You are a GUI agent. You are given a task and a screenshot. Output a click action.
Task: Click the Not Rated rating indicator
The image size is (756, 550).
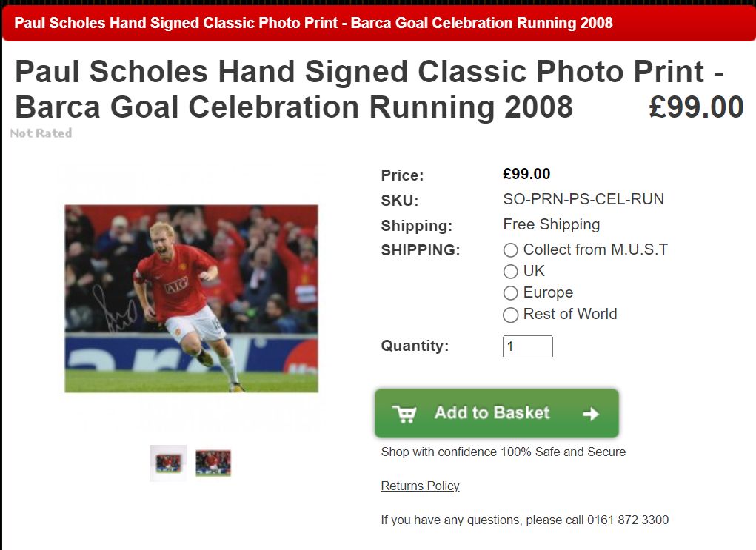41,133
